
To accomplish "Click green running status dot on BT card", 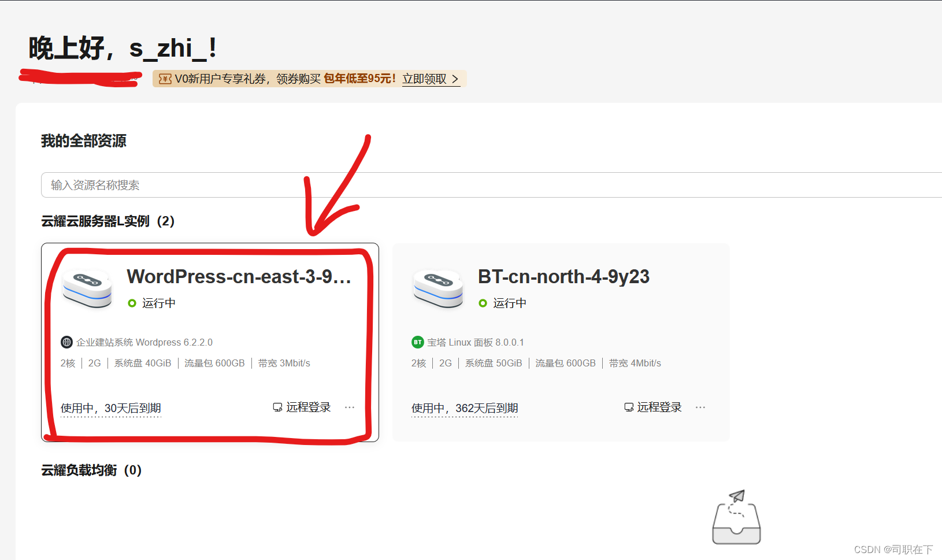I will 483,303.
